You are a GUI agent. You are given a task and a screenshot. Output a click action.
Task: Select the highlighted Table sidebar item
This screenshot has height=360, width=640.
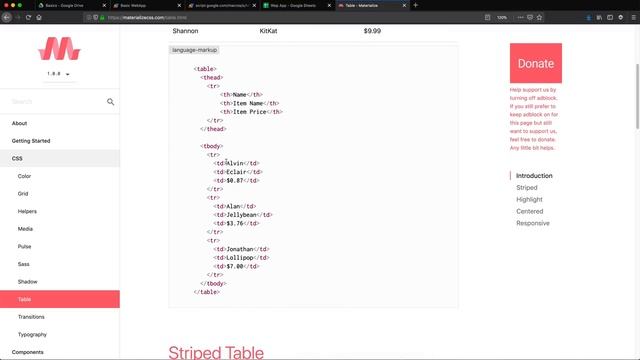pos(60,299)
